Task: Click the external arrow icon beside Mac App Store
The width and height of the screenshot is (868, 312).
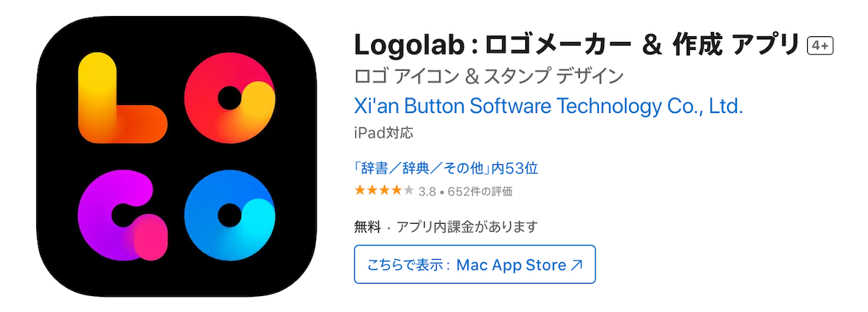Action: point(576,265)
